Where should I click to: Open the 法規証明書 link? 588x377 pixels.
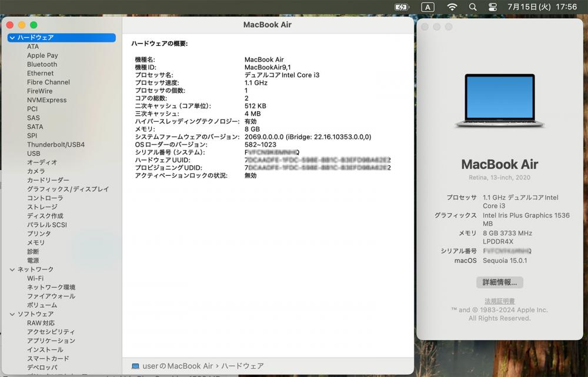tap(499, 301)
